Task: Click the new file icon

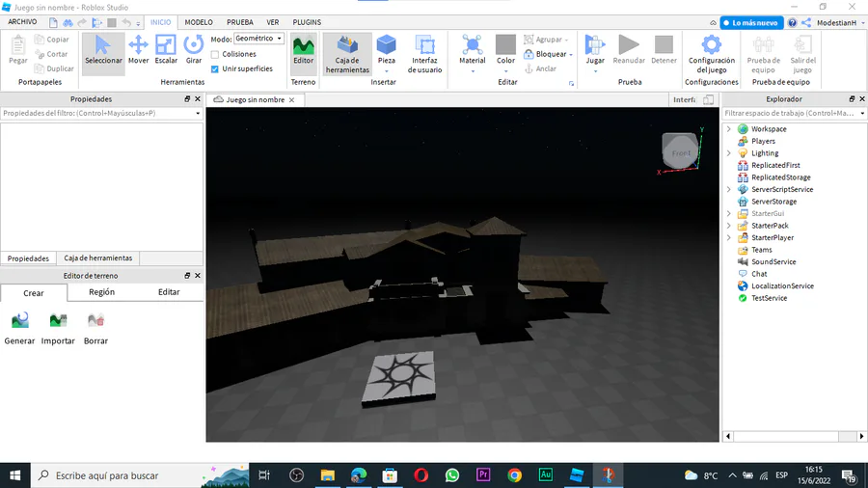Action: point(53,23)
